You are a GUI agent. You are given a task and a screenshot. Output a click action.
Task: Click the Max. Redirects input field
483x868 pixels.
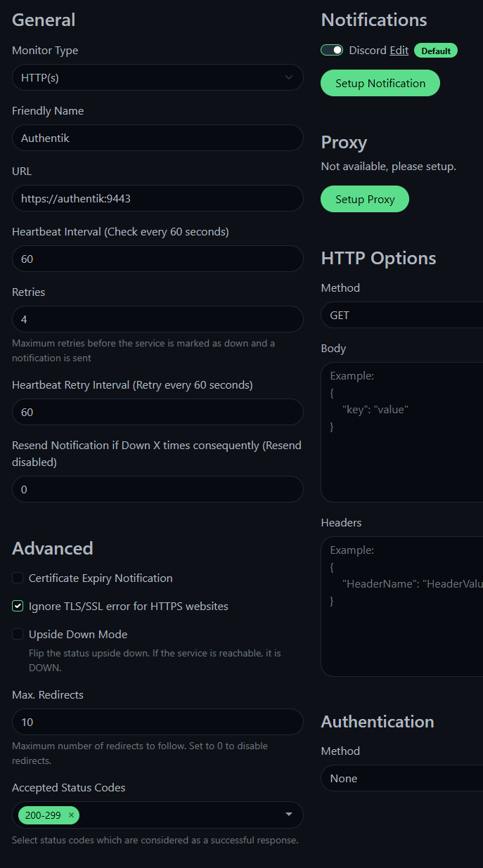click(x=157, y=722)
